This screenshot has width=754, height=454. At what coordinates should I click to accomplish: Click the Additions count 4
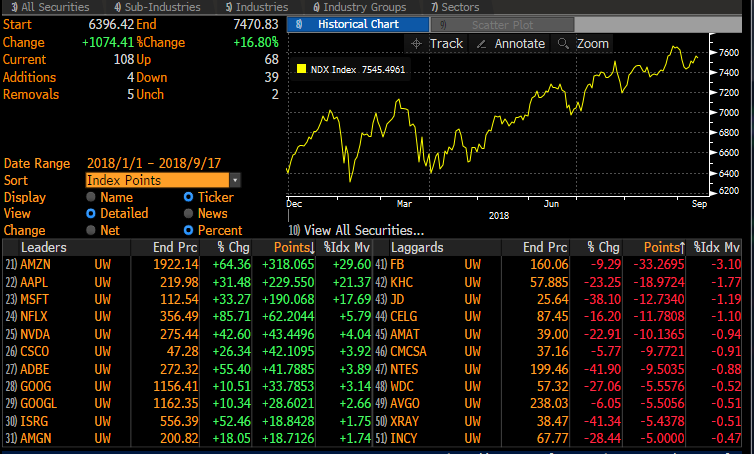coord(130,77)
